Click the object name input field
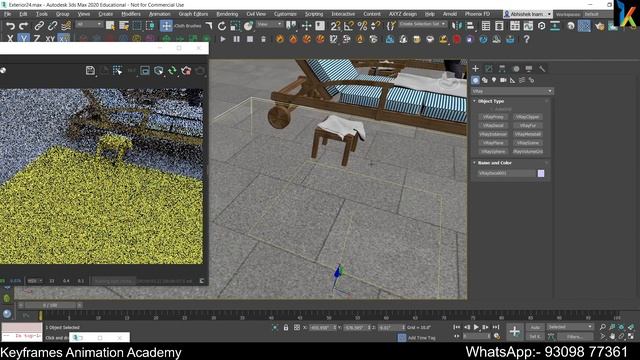The image size is (640, 360). coord(506,173)
